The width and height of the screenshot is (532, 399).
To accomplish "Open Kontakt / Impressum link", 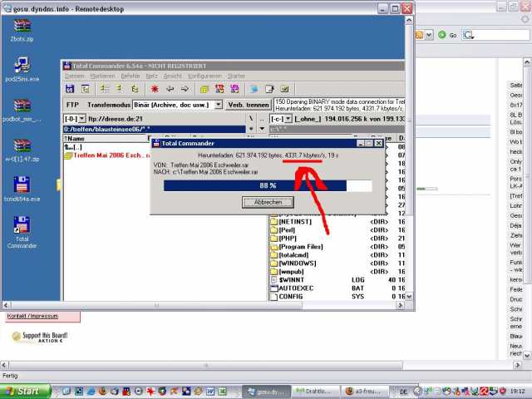I will point(32,316).
